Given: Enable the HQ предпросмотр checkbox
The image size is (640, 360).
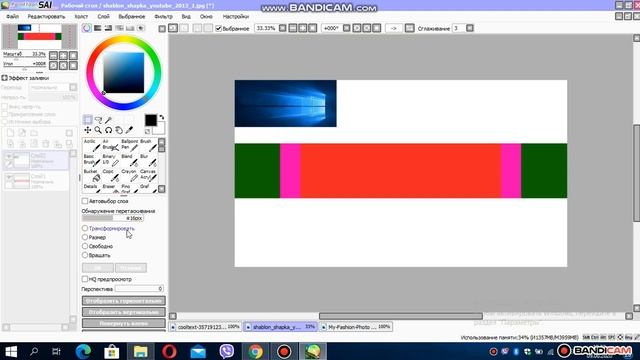Looking at the screenshot, I should click(85, 279).
